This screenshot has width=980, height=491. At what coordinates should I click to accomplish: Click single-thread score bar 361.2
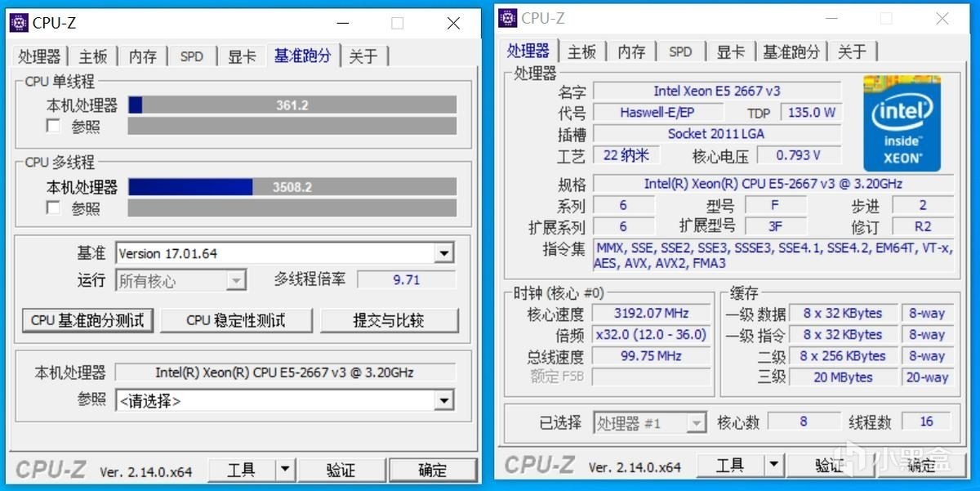[x=292, y=105]
